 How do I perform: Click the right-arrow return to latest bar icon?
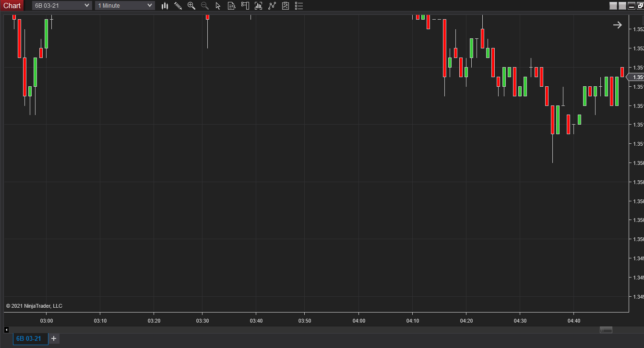(x=617, y=25)
